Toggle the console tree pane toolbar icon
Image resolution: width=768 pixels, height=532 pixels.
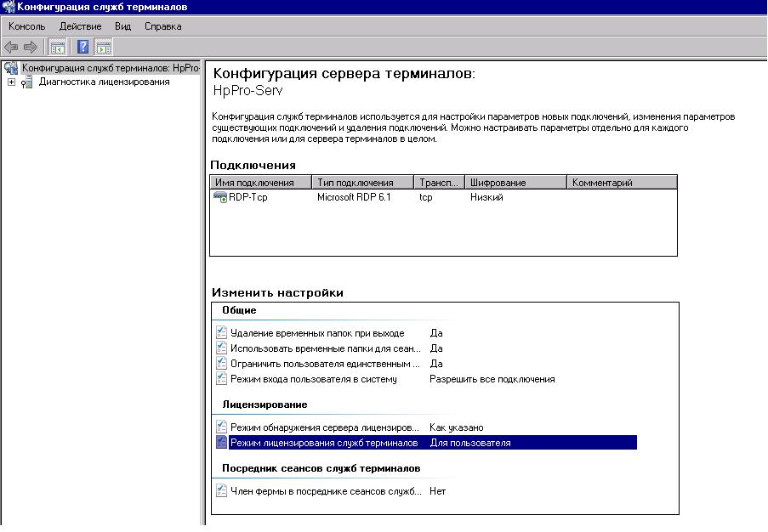coord(57,48)
